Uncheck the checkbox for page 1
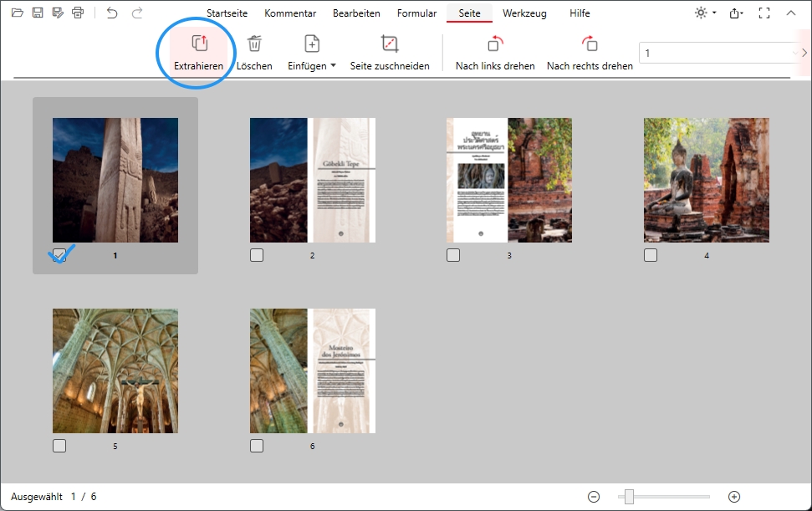812x511 pixels. click(59, 255)
